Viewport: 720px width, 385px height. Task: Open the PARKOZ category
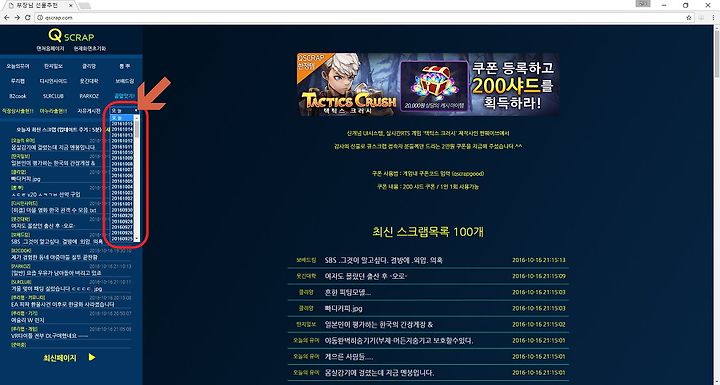[89, 96]
